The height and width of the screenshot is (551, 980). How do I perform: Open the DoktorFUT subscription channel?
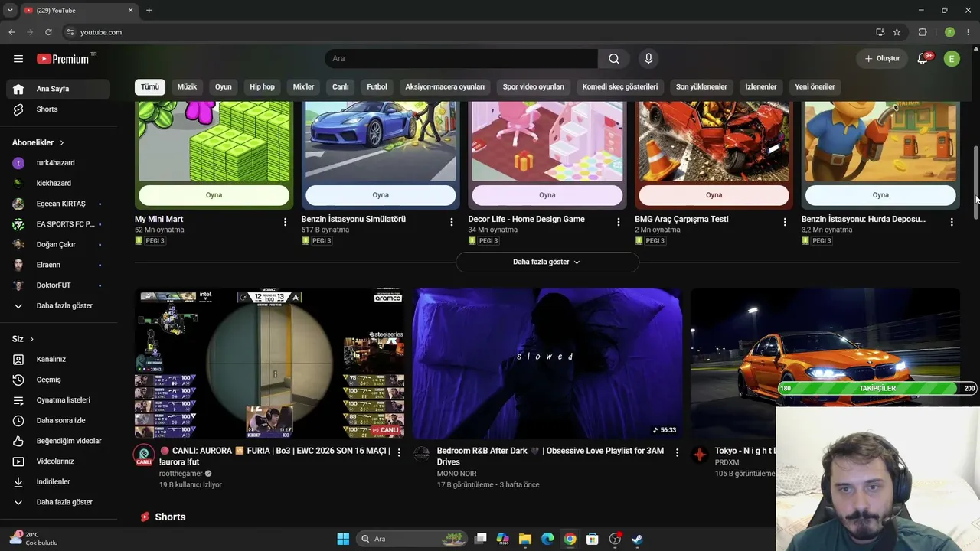pos(58,285)
